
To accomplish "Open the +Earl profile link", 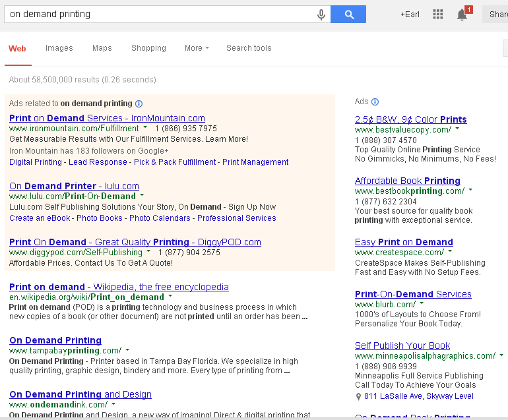I will (x=410, y=15).
